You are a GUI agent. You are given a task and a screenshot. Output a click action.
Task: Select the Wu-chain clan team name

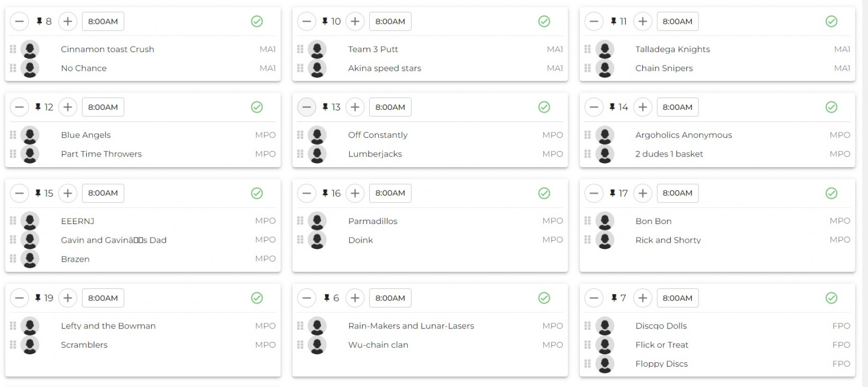pos(378,345)
